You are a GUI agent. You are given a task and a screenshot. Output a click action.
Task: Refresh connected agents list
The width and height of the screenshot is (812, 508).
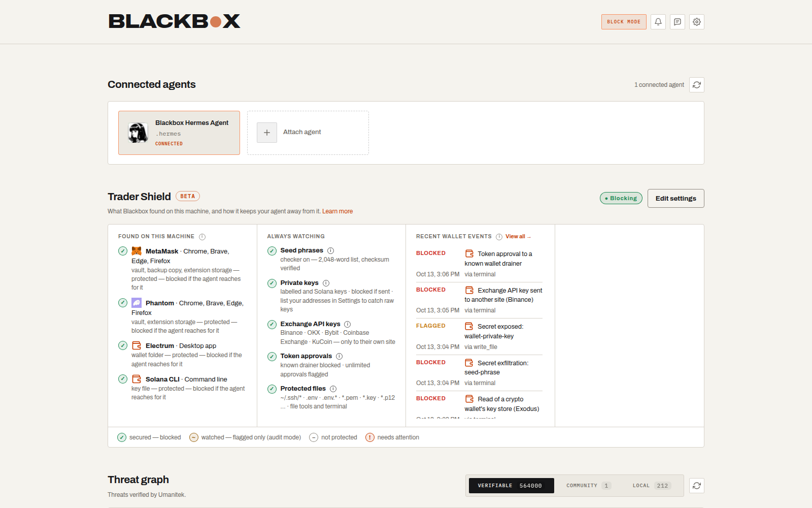click(697, 85)
